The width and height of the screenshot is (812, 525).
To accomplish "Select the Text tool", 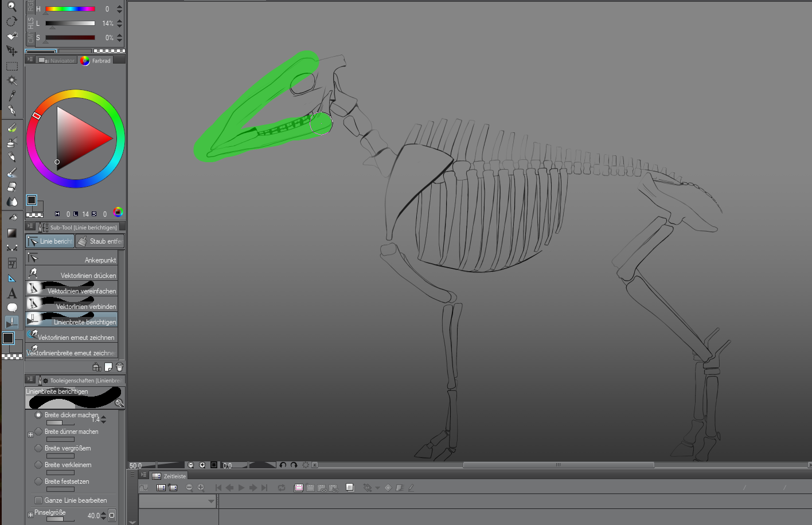I will point(11,293).
